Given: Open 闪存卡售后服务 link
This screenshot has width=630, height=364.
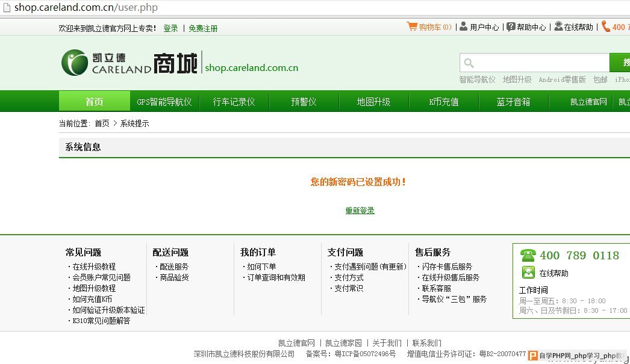Looking at the screenshot, I should click(447, 267).
